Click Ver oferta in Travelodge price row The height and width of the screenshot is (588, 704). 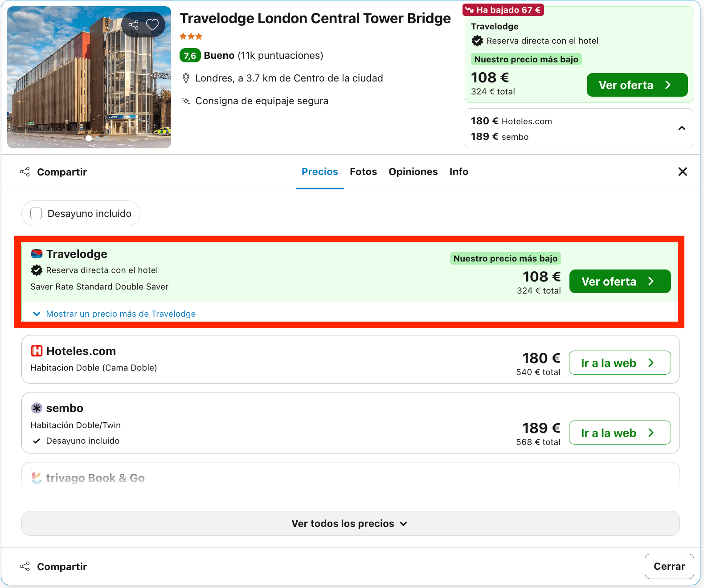tap(620, 282)
